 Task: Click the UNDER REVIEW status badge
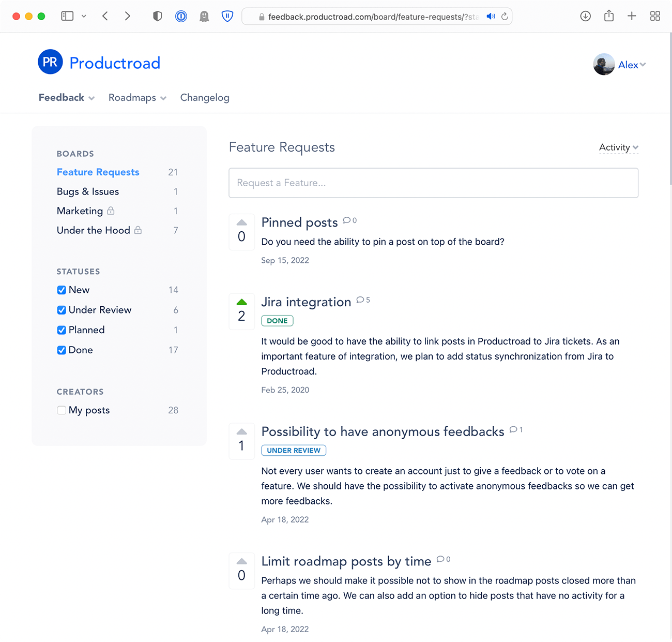tap(294, 451)
